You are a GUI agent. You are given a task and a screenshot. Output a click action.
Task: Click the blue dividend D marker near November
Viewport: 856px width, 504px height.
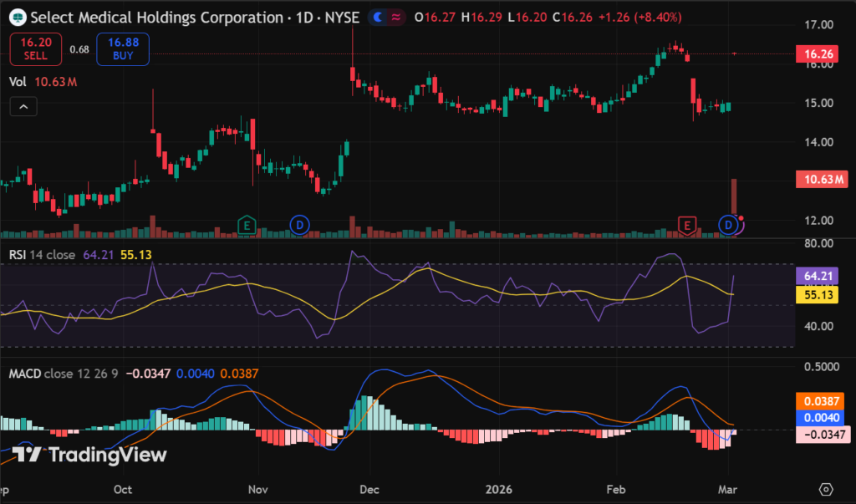tap(299, 224)
